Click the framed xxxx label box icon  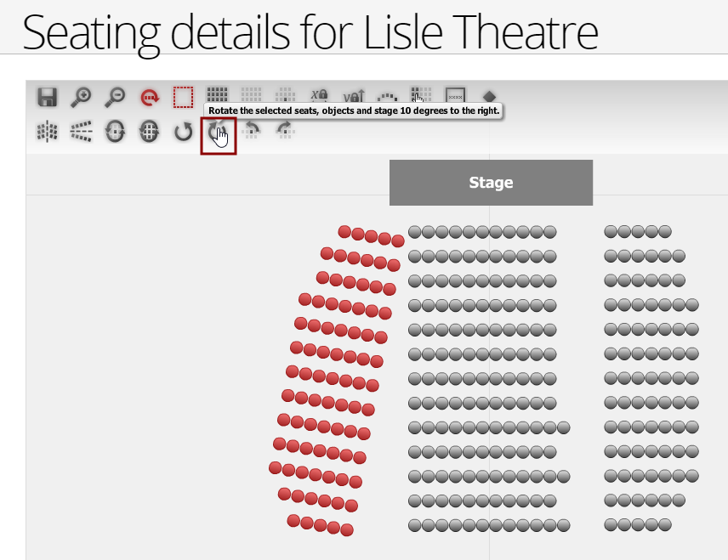(x=455, y=95)
